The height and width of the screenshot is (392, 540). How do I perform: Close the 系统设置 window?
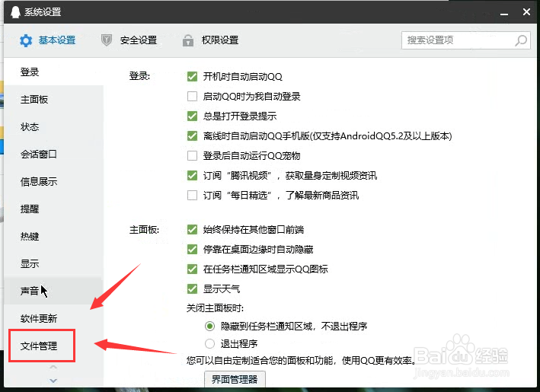point(526,11)
